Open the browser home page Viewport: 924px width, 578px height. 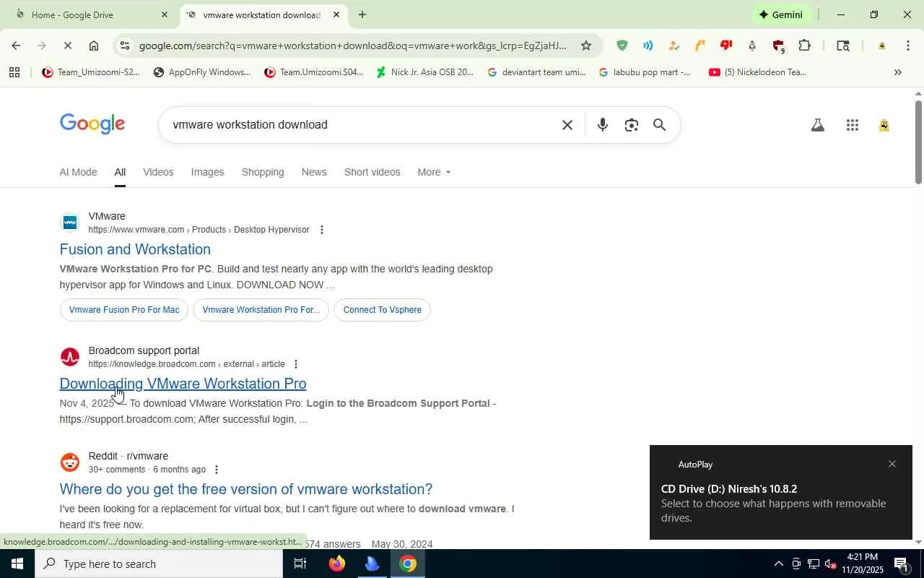[x=94, y=46]
